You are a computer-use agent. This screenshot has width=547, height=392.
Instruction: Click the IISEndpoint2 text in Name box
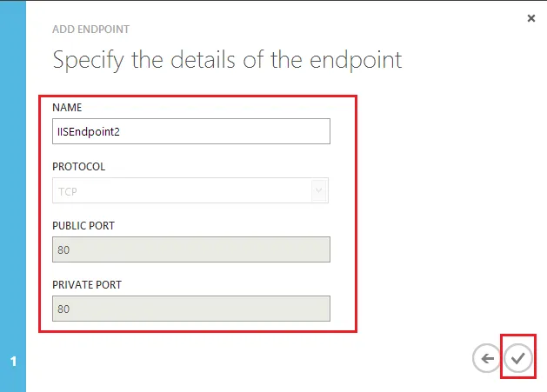coord(89,132)
